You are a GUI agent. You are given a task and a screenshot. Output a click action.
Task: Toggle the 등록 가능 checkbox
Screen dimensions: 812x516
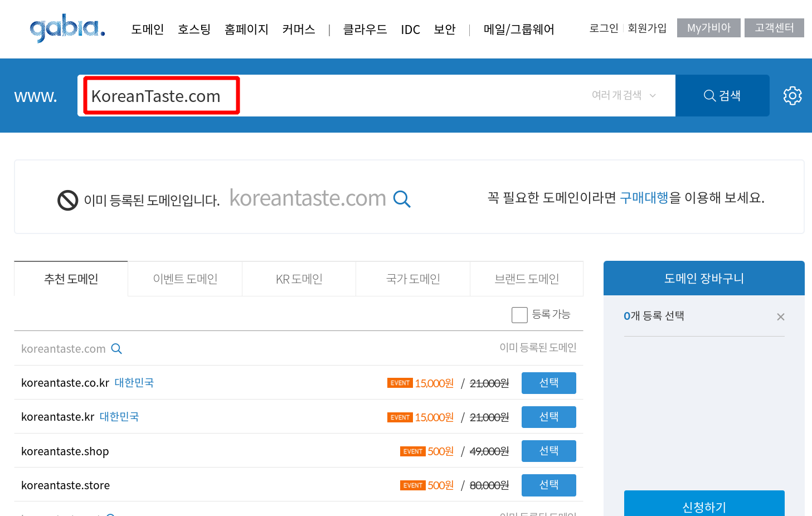(x=519, y=315)
